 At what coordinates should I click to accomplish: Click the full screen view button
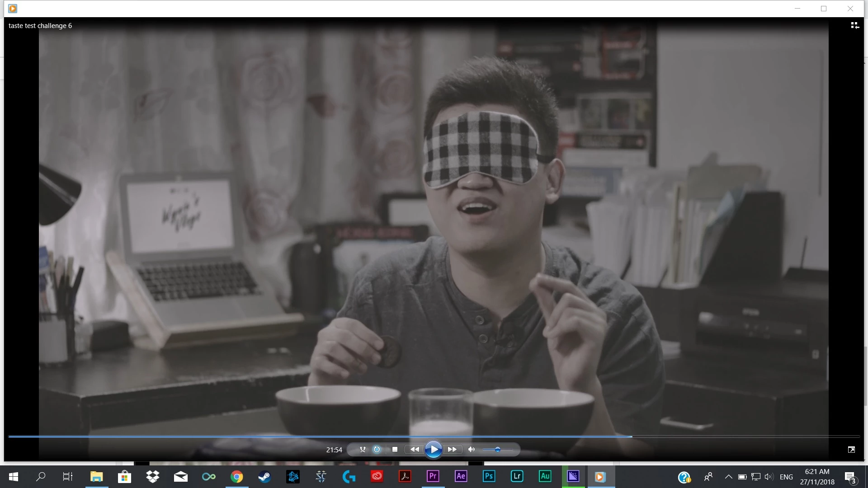coord(851,450)
